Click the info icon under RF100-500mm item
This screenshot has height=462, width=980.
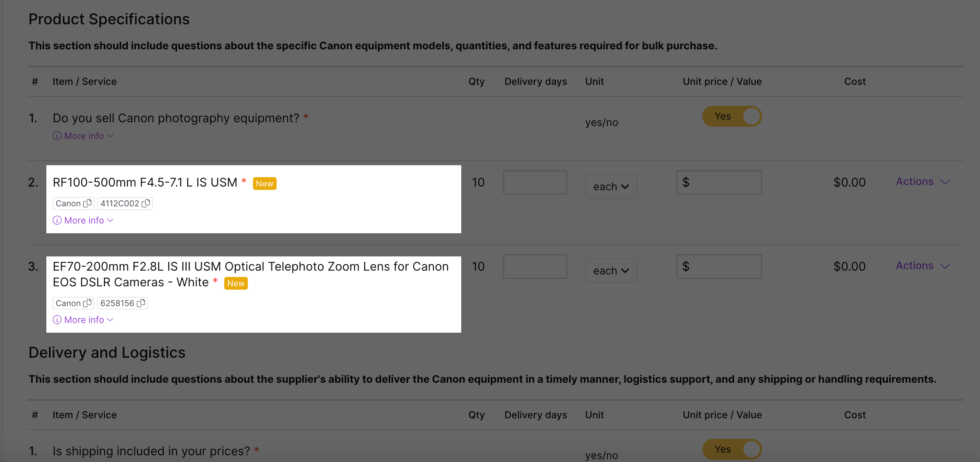pos(57,220)
